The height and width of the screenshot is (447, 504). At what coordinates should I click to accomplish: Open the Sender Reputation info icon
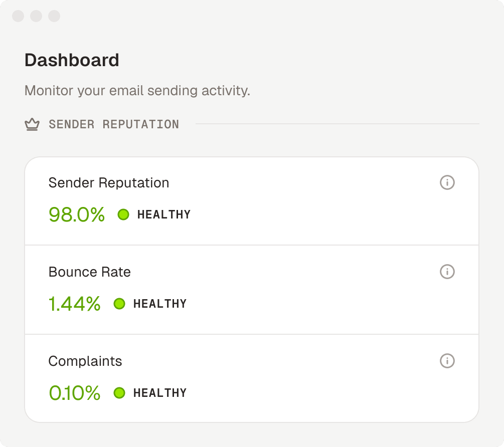pyautogui.click(x=447, y=182)
